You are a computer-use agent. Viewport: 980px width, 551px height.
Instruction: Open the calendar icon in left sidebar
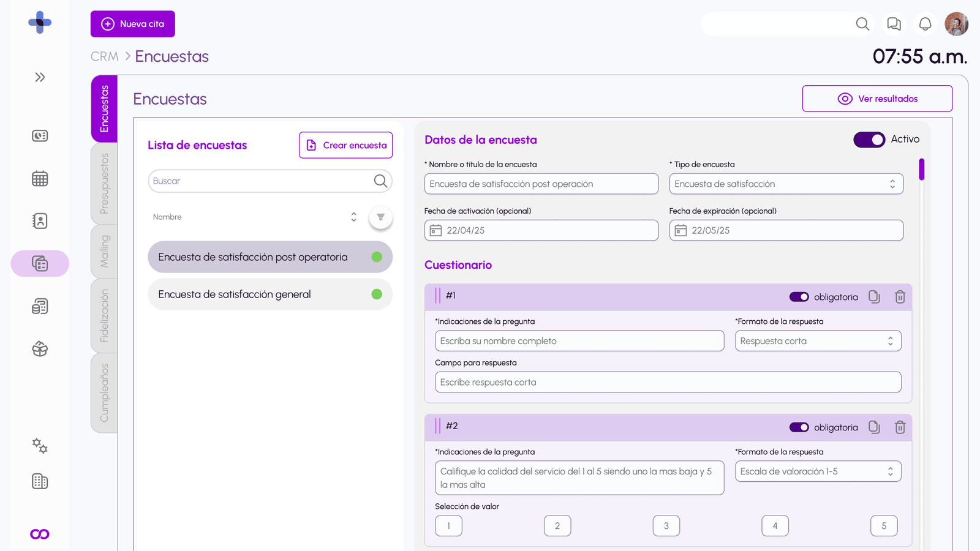(40, 179)
